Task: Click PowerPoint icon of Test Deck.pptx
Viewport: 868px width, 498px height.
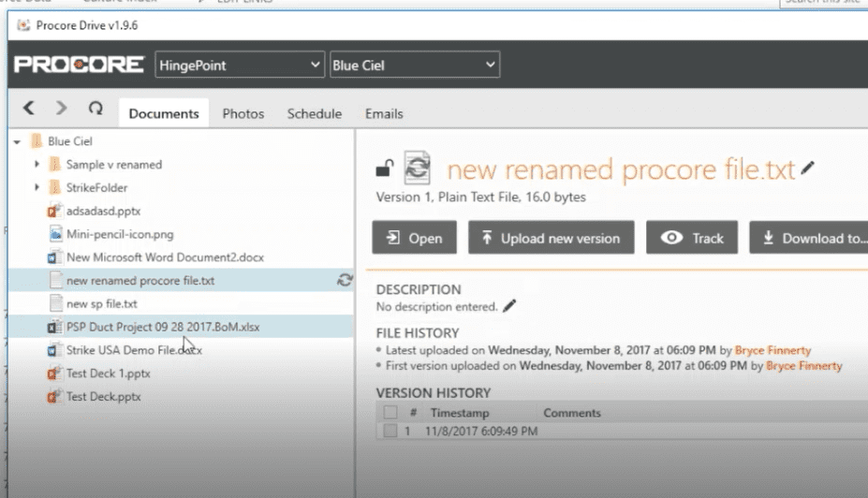Action: pyautogui.click(x=54, y=396)
